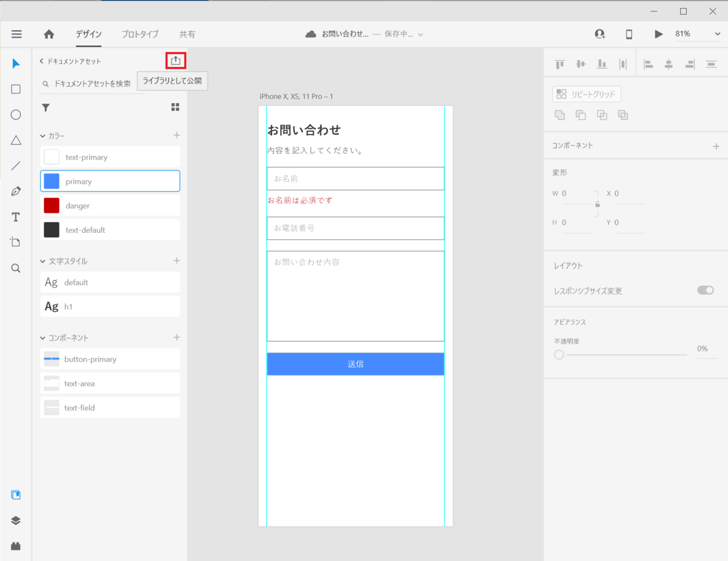Image resolution: width=728 pixels, height=561 pixels.
Task: Select the danger red color swatch
Action: [52, 206]
